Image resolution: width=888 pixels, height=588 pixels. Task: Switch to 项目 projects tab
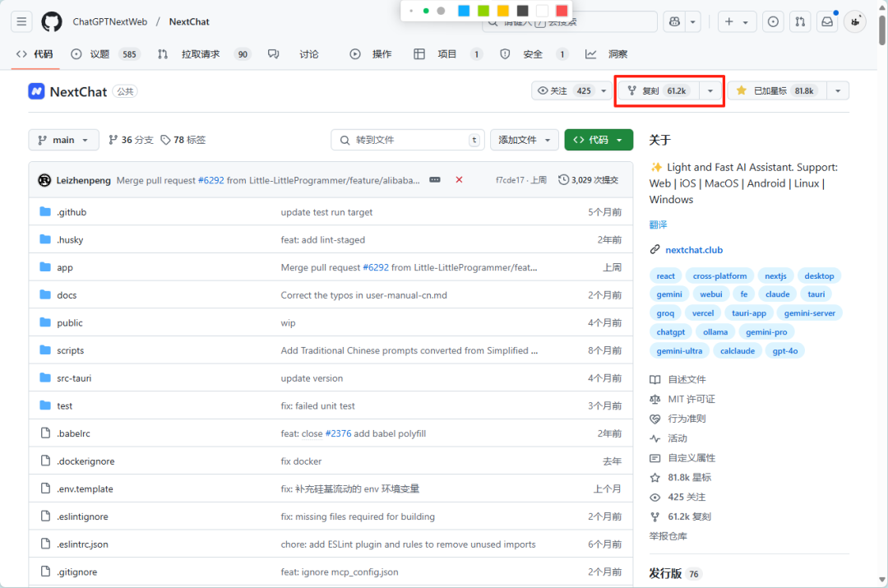point(447,53)
